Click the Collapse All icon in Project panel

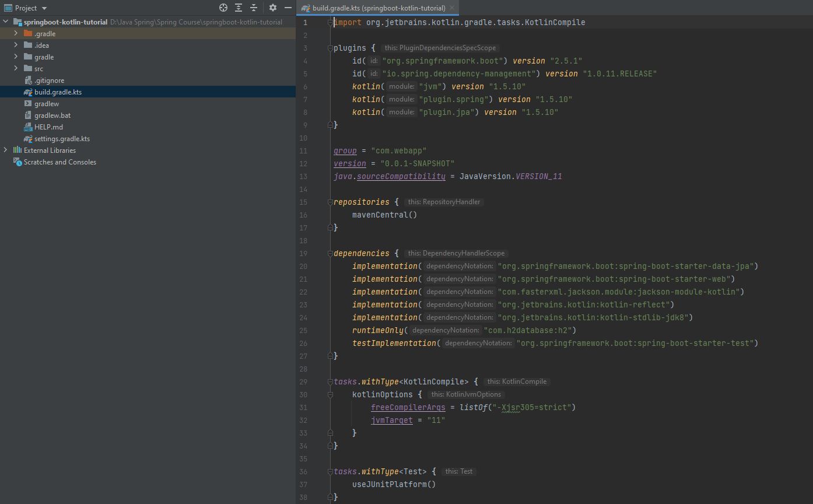click(254, 8)
